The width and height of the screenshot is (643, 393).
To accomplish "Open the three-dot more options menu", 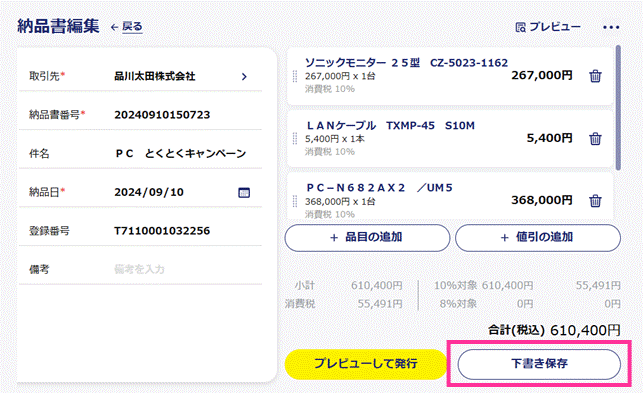I will pos(611,27).
